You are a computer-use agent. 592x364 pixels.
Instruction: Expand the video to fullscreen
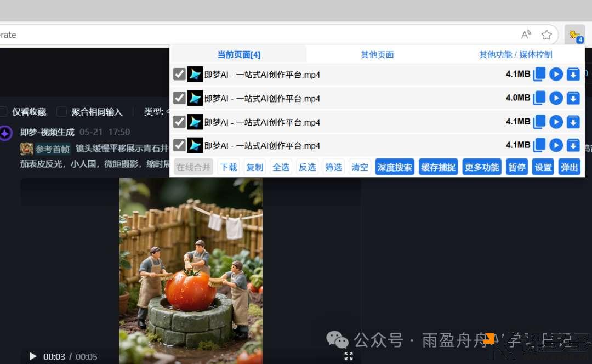[349, 356]
